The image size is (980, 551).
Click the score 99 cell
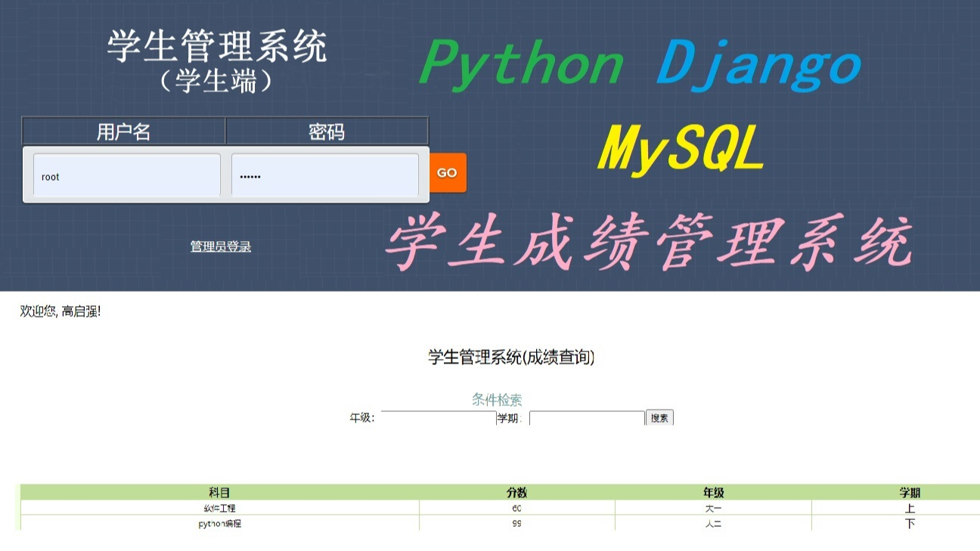517,523
